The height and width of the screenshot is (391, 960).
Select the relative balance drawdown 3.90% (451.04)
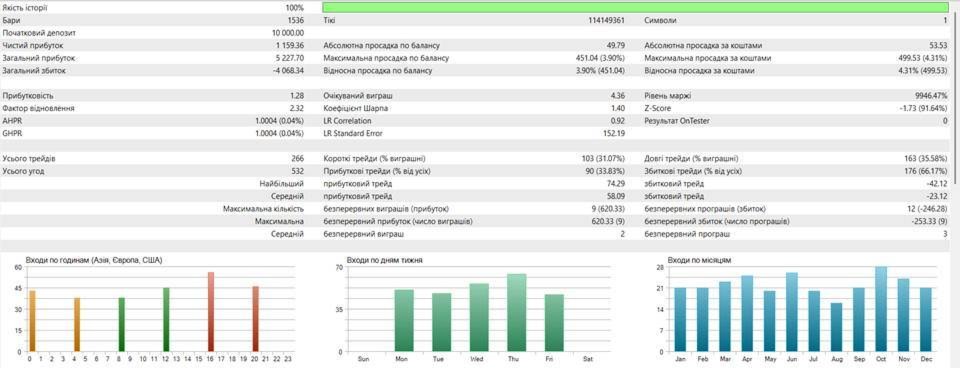pyautogui.click(x=601, y=70)
